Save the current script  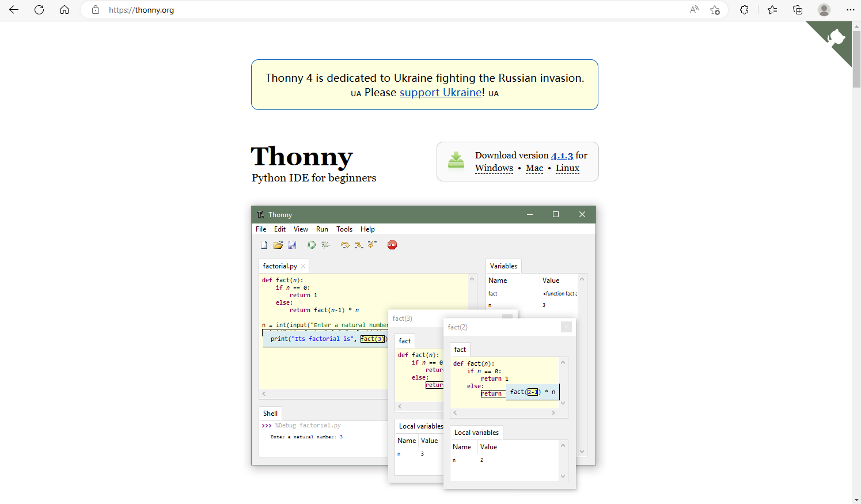(291, 244)
